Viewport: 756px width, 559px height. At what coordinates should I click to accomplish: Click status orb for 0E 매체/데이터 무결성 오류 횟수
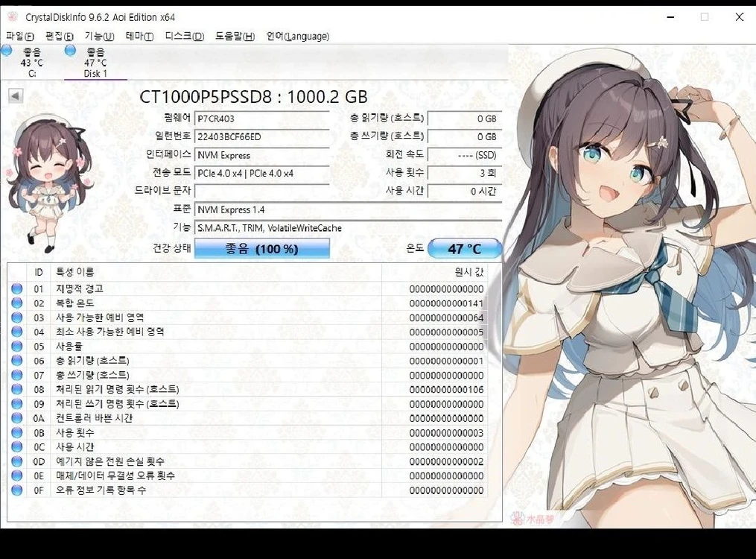pos(17,476)
